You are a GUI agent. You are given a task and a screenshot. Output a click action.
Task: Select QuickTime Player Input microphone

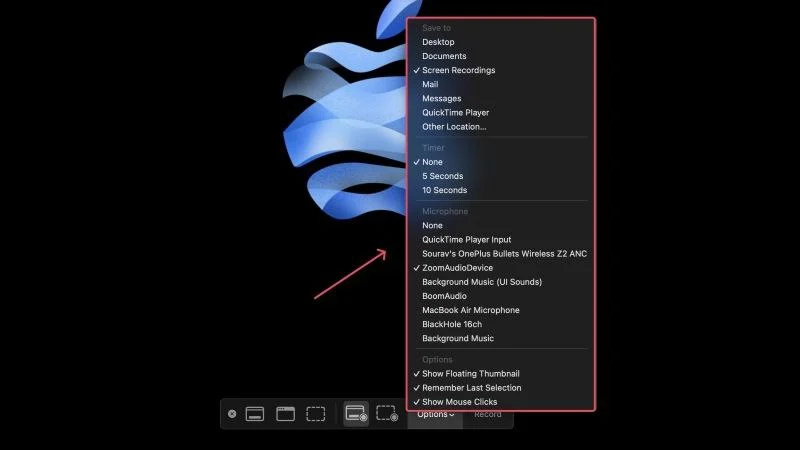(466, 239)
